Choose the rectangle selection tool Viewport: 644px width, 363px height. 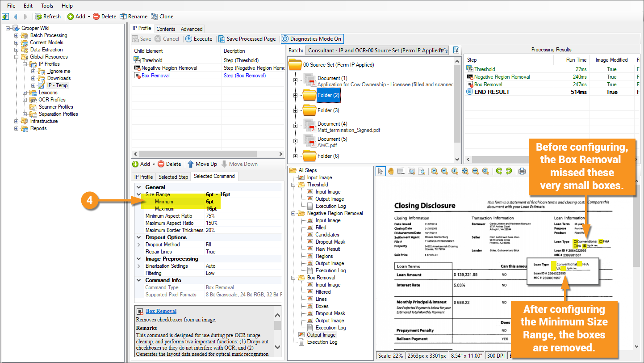point(401,171)
